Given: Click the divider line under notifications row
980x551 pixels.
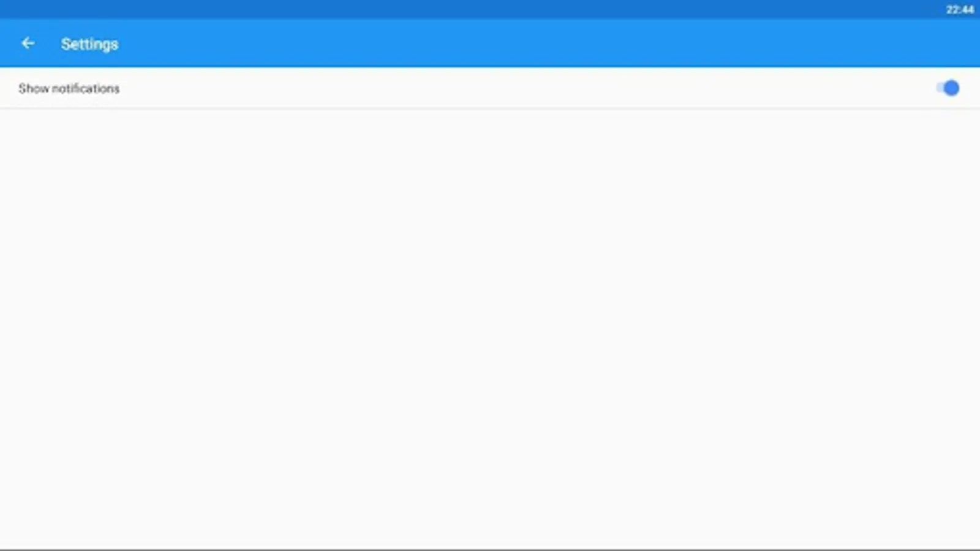Looking at the screenshot, I should pos(490,109).
